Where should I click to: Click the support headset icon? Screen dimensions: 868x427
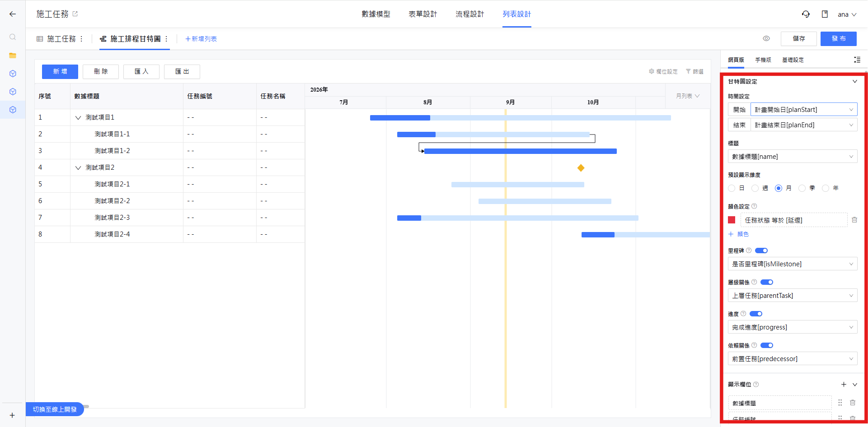[806, 14]
